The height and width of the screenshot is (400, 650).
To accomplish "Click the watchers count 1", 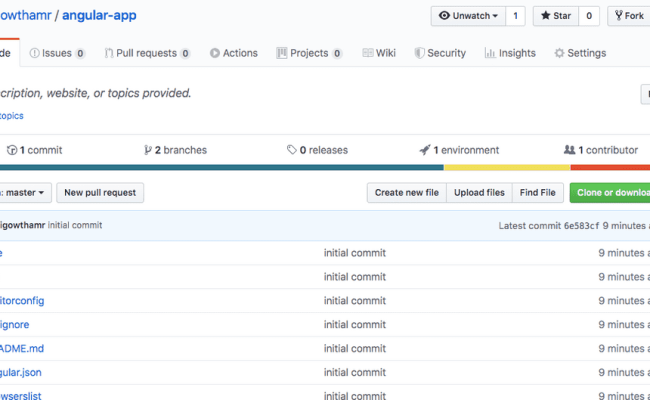I will tap(515, 16).
